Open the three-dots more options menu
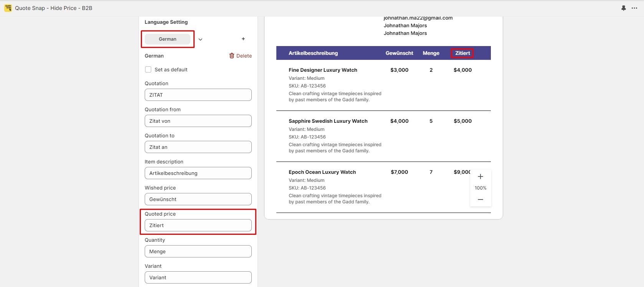644x287 pixels. (x=634, y=8)
